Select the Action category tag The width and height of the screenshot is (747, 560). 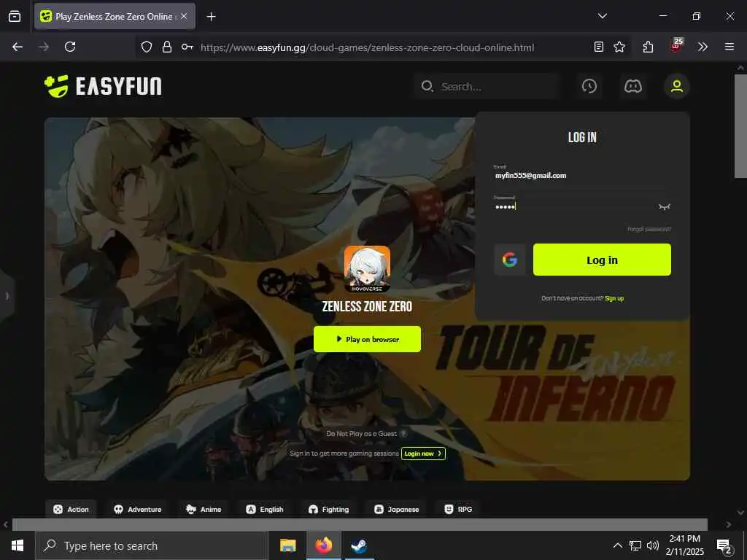pyautogui.click(x=71, y=509)
